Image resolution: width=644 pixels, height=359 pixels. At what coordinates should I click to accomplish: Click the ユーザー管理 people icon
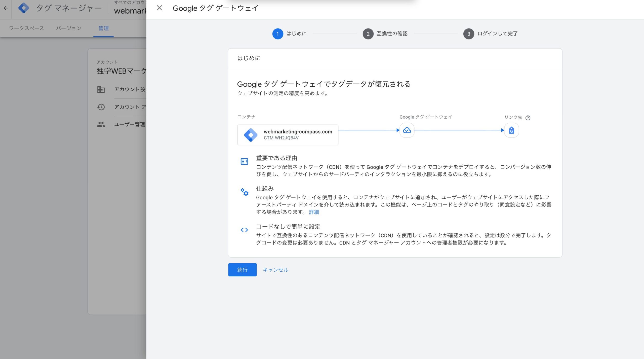tap(101, 124)
